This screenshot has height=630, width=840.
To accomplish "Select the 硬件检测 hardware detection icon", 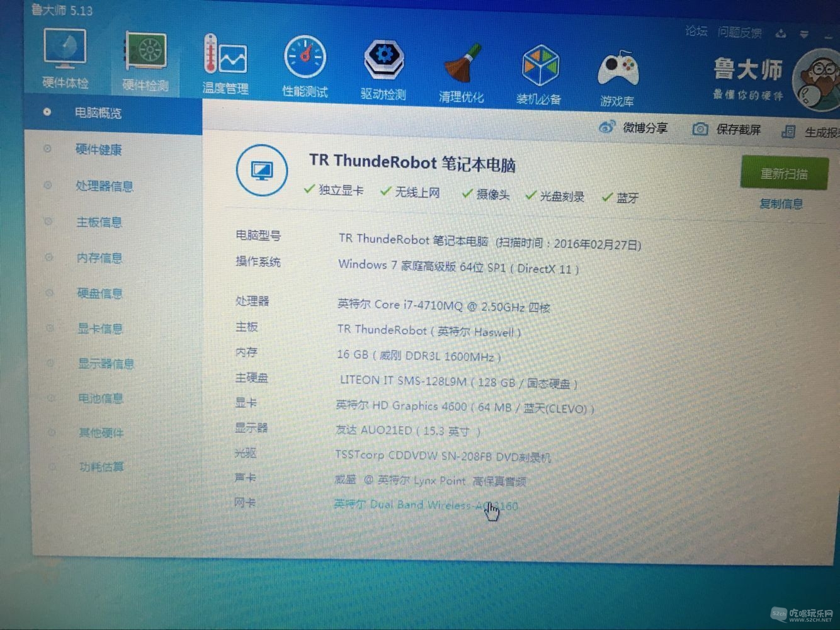I will tap(145, 63).
